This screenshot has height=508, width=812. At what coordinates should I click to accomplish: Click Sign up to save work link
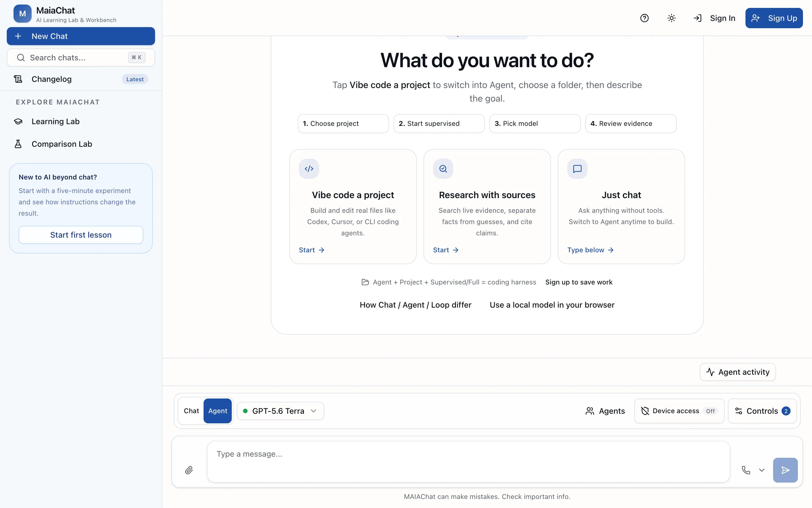click(x=579, y=282)
